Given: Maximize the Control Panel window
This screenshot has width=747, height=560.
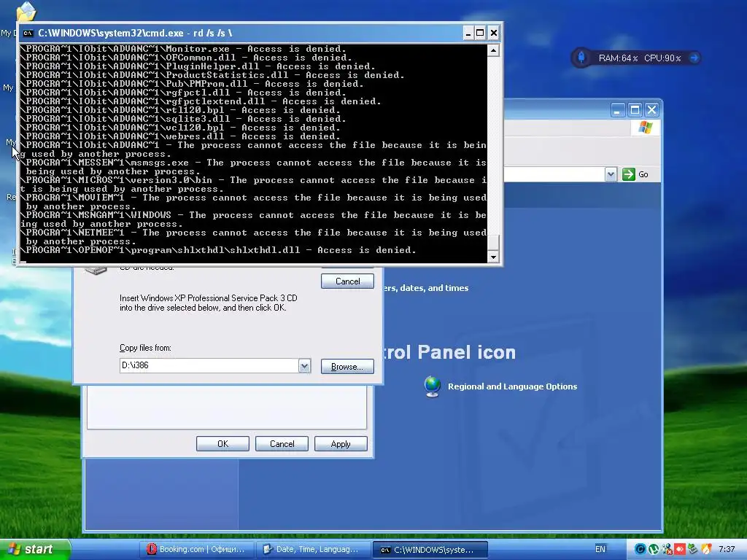Looking at the screenshot, I should pyautogui.click(x=635, y=111).
